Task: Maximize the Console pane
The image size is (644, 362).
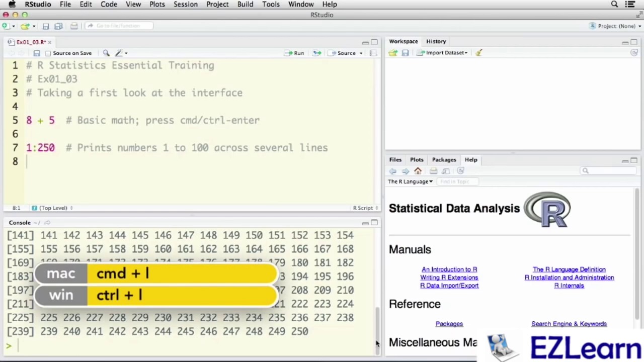Action: click(374, 223)
